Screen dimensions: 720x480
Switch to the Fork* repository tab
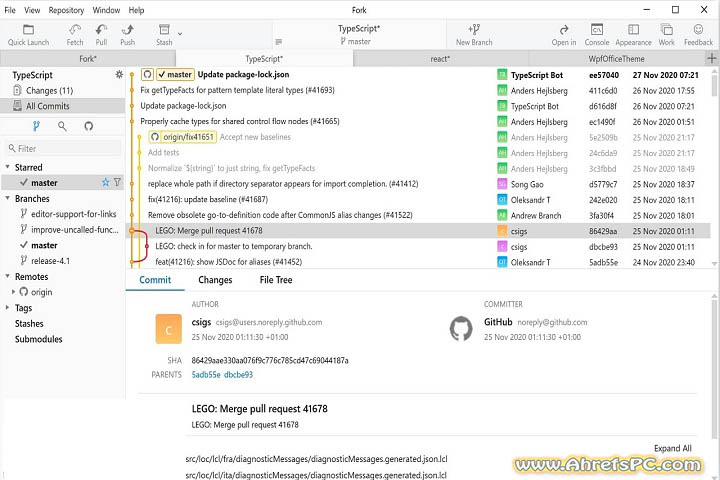coord(88,59)
